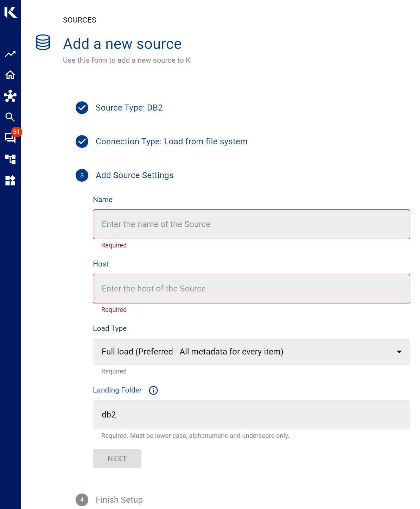Open the data map hub icon
The width and height of the screenshot is (420, 509).
pyautogui.click(x=10, y=96)
